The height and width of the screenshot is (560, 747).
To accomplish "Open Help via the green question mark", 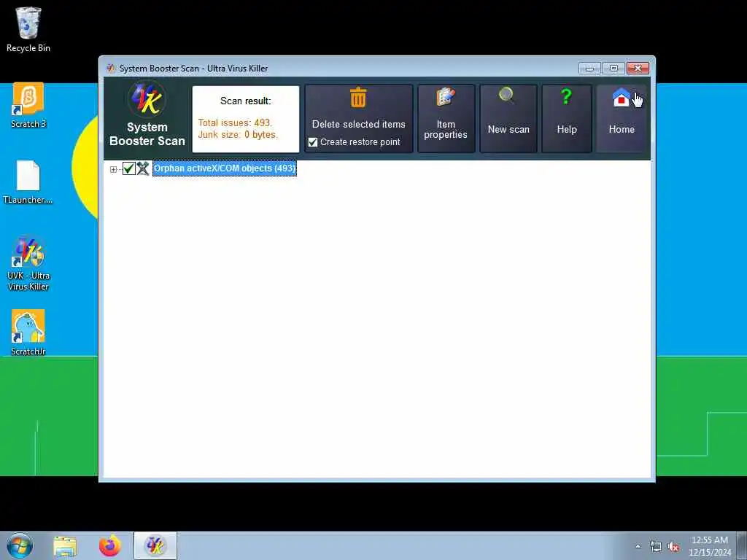I will (566, 97).
